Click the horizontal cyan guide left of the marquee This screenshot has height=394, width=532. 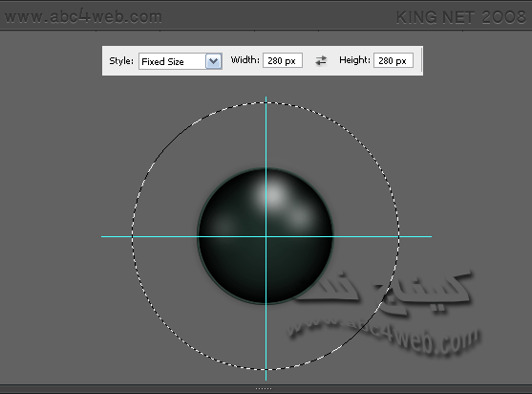tap(117, 236)
